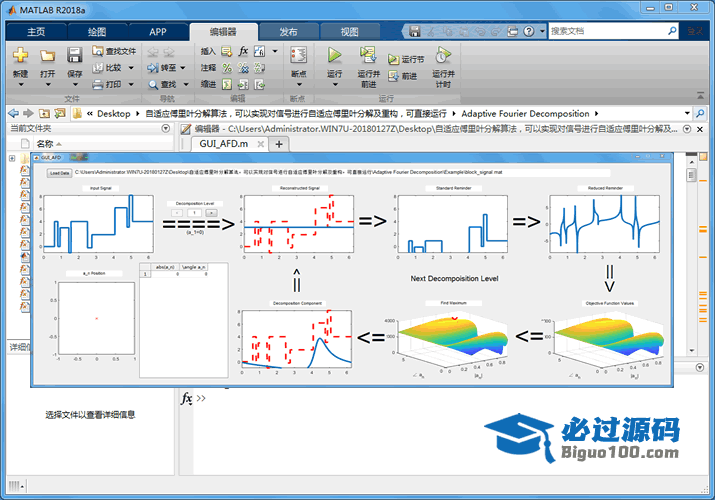Open the 查找 dropdown arrow
The height and width of the screenshot is (500, 715).
pos(186,85)
